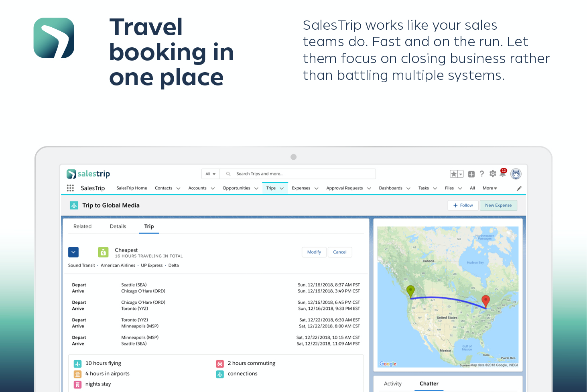Open the Tasks nav item

pyautogui.click(x=424, y=188)
